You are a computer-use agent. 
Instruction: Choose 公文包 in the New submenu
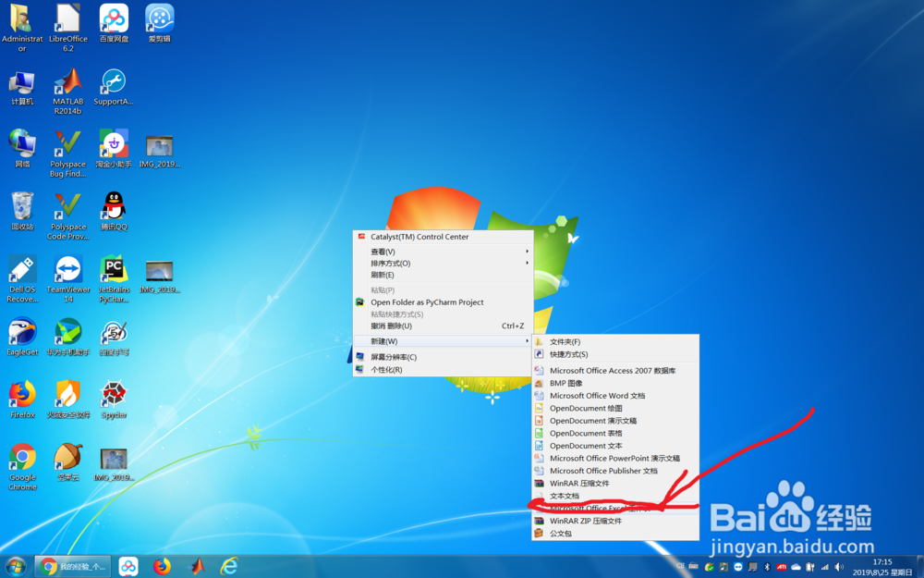(615, 534)
